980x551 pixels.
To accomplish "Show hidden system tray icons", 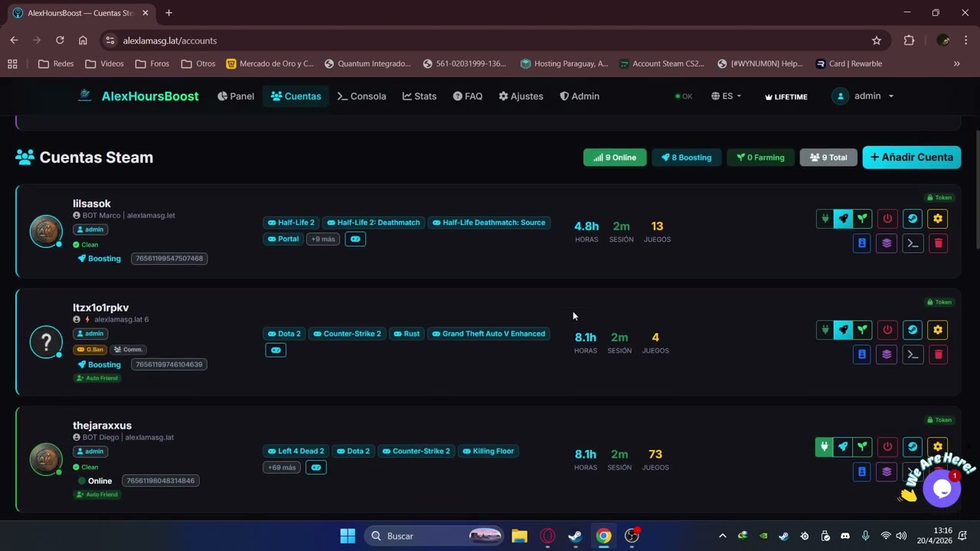I will (x=722, y=536).
